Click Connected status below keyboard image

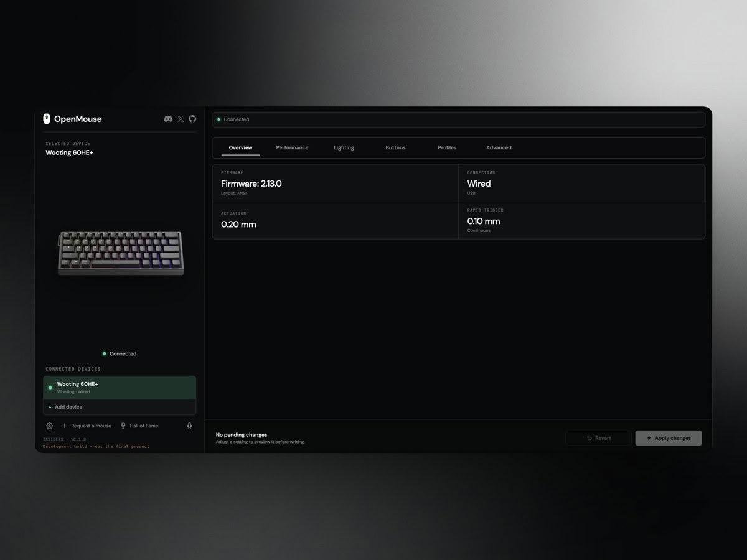coord(120,353)
